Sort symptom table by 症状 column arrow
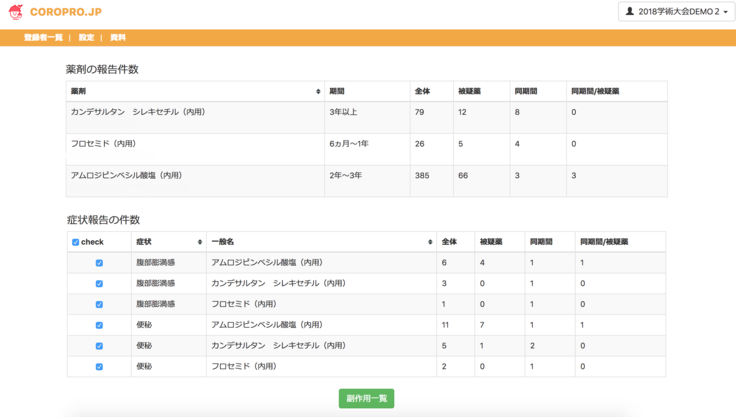 200,242
